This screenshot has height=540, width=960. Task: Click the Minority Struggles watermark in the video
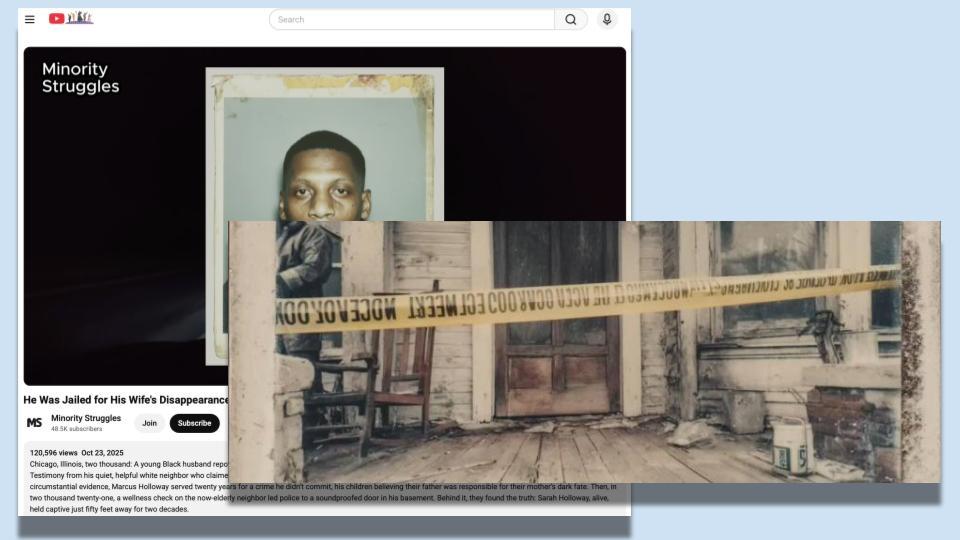click(80, 78)
